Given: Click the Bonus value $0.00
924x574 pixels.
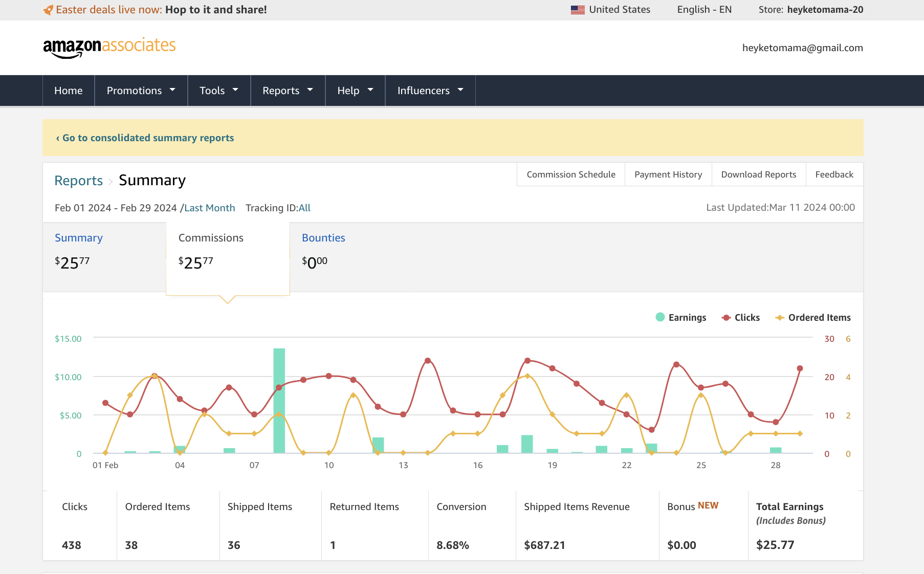Looking at the screenshot, I should pos(681,545).
